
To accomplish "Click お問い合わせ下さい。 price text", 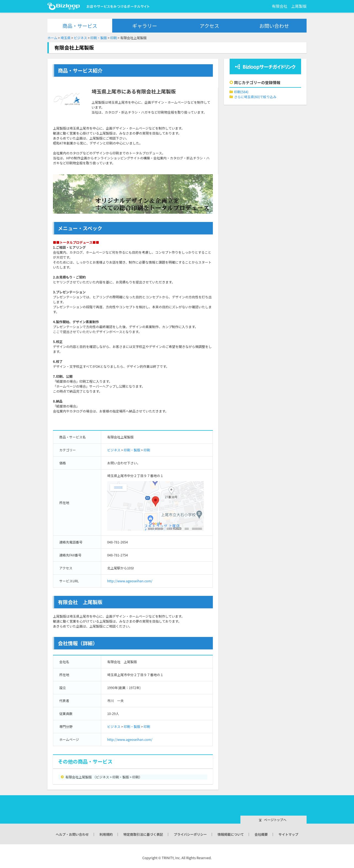I will coord(123,463).
